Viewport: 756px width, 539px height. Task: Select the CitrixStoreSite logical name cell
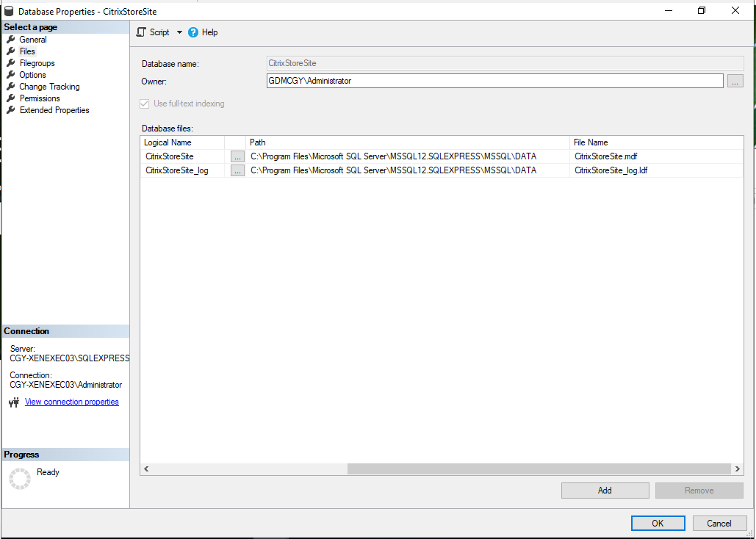click(x=182, y=156)
